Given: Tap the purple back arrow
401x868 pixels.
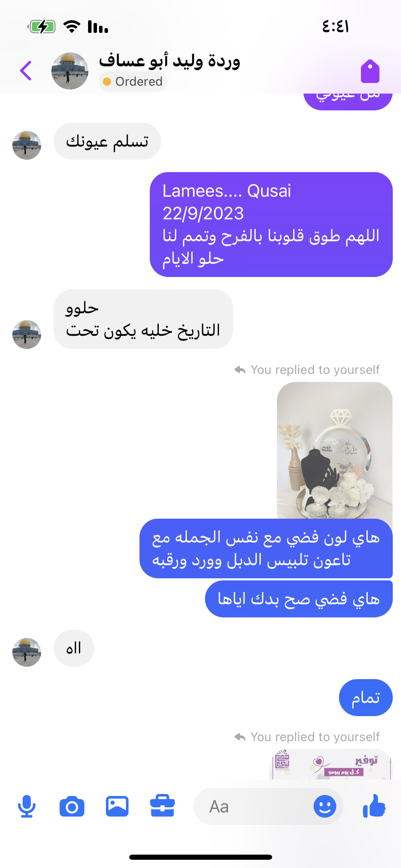Looking at the screenshot, I should (x=26, y=71).
